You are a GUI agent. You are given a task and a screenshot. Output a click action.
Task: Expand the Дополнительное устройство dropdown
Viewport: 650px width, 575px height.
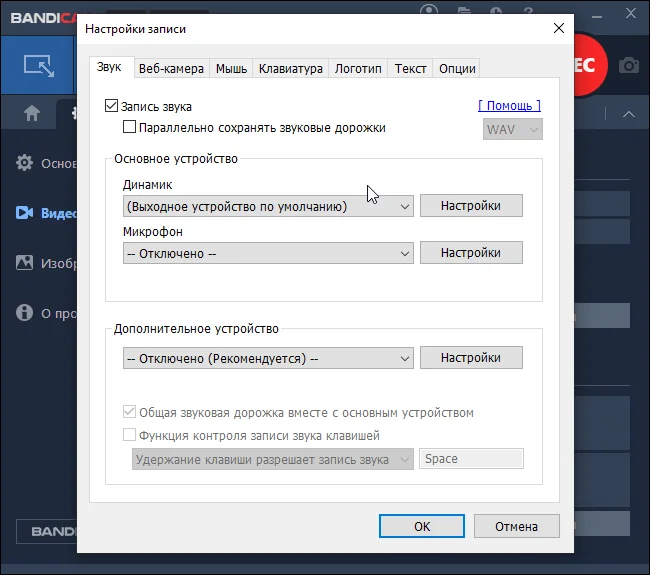(x=268, y=358)
